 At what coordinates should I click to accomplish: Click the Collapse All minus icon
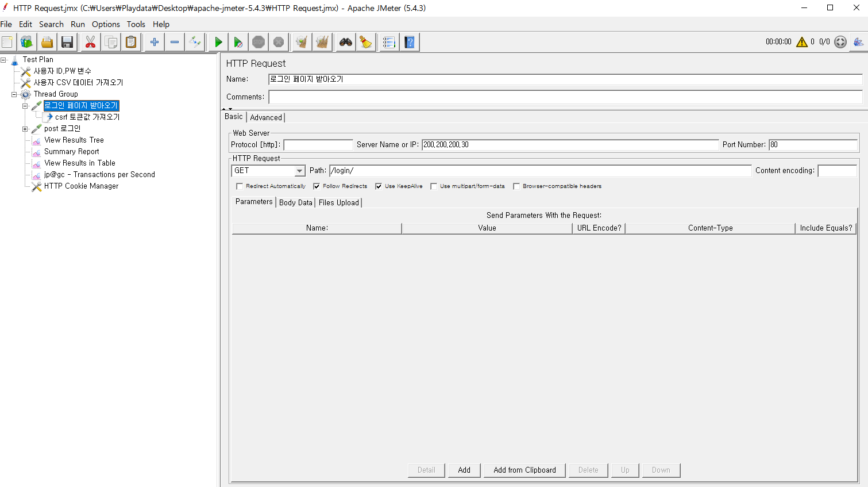175,42
